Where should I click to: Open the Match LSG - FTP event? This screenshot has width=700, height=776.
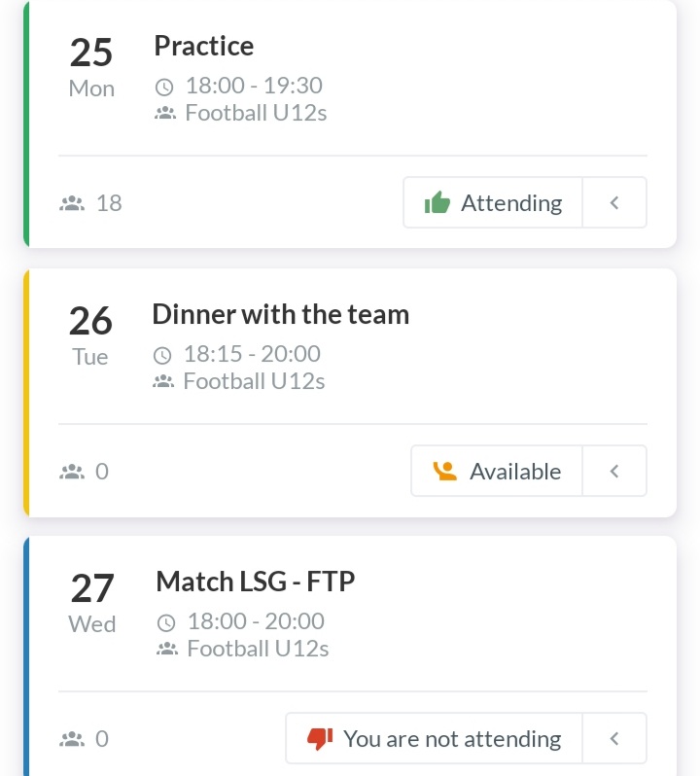click(x=256, y=582)
